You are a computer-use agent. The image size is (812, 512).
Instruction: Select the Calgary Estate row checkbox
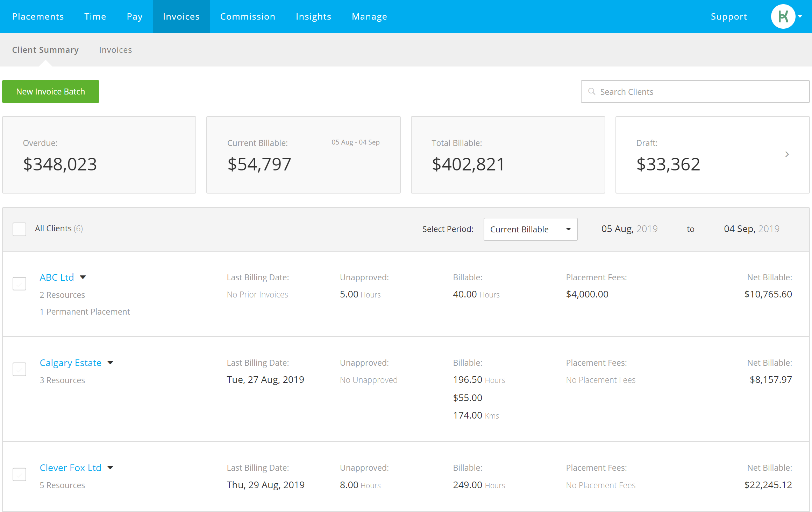coord(20,369)
